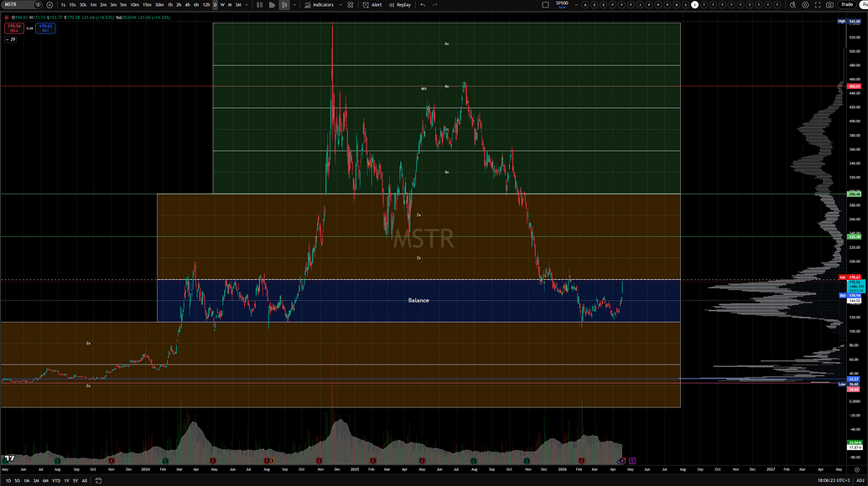Enter fullscreen mode
The height and width of the screenshot is (486, 868).
818,4
